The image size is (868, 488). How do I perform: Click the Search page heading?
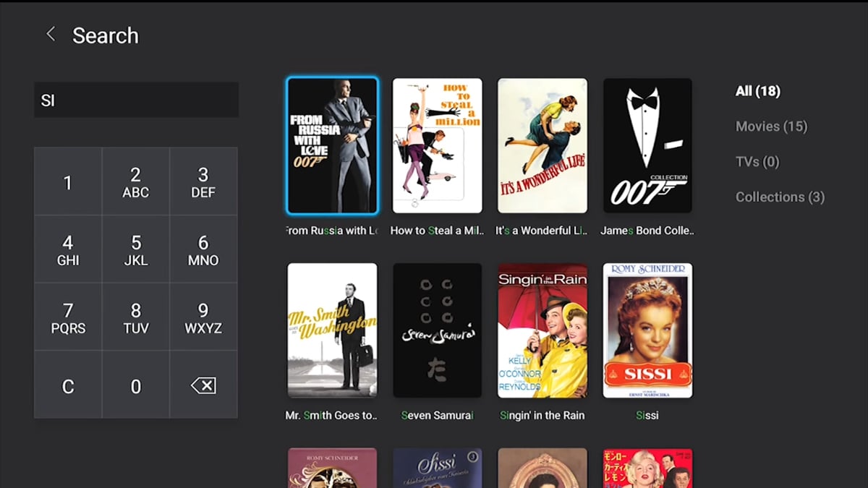click(x=106, y=35)
